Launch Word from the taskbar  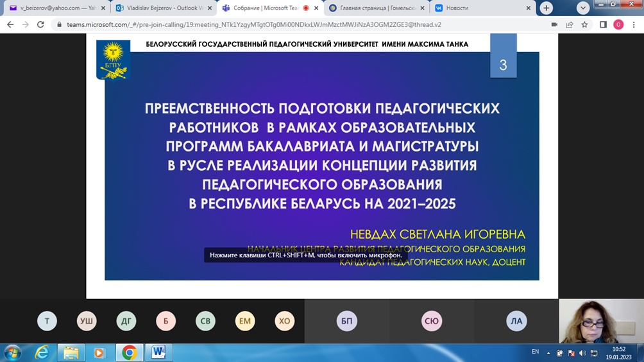click(158, 352)
